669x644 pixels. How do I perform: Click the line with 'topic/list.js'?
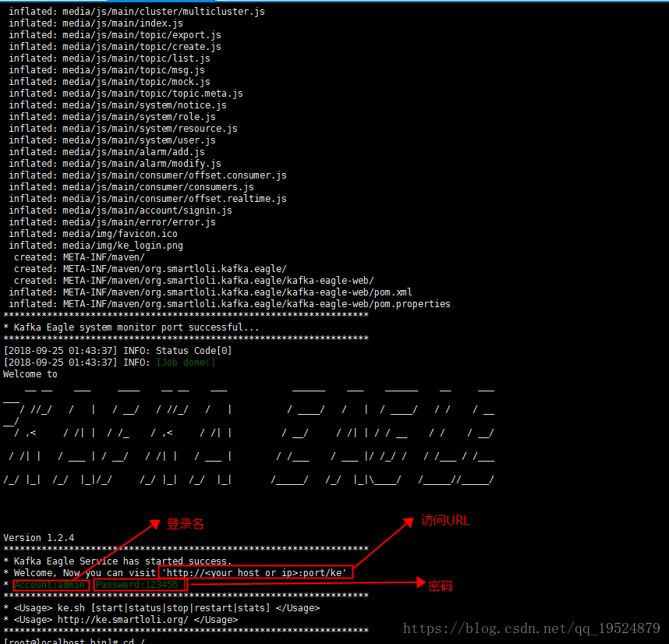click(x=109, y=58)
